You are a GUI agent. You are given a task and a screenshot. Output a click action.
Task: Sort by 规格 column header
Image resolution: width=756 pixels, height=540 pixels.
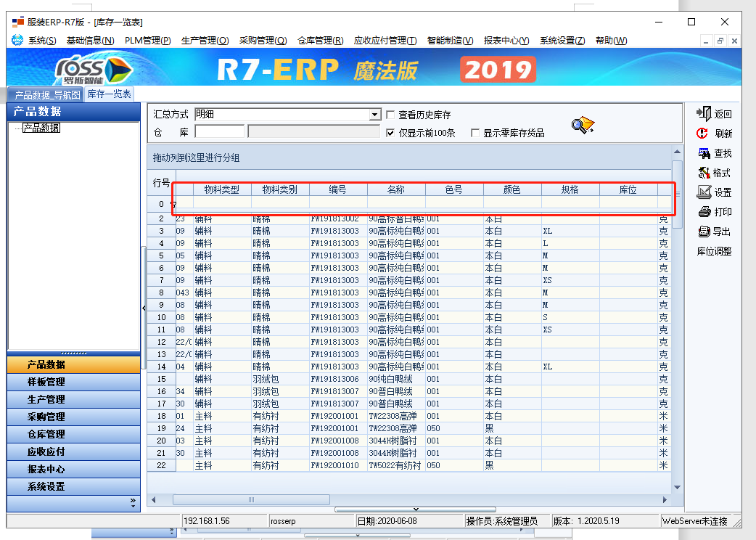coord(570,189)
